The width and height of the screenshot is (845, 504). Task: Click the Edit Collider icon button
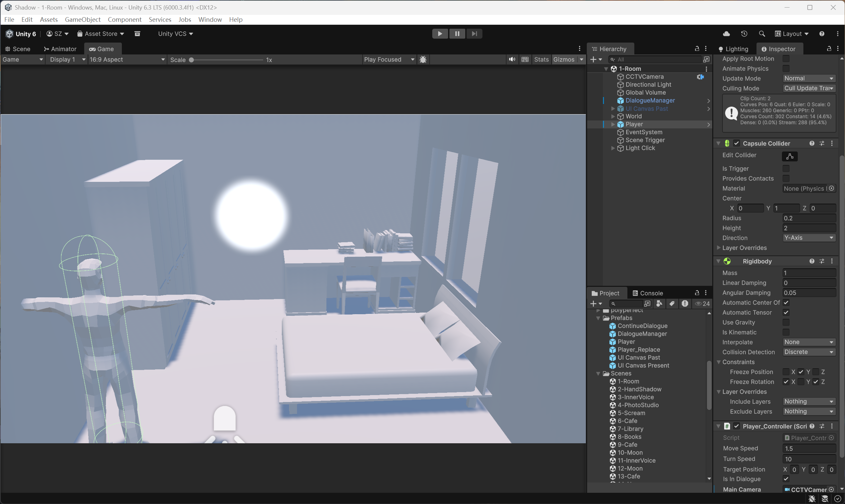(790, 156)
